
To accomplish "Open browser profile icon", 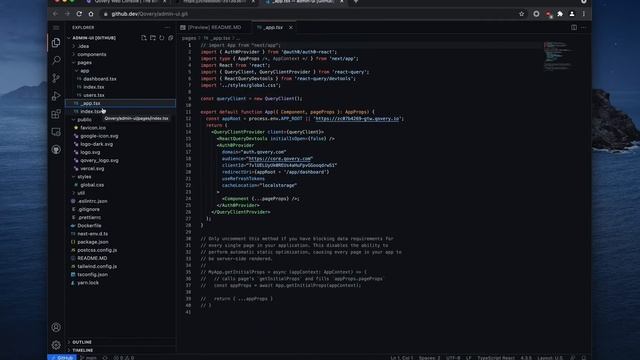I will [572, 14].
